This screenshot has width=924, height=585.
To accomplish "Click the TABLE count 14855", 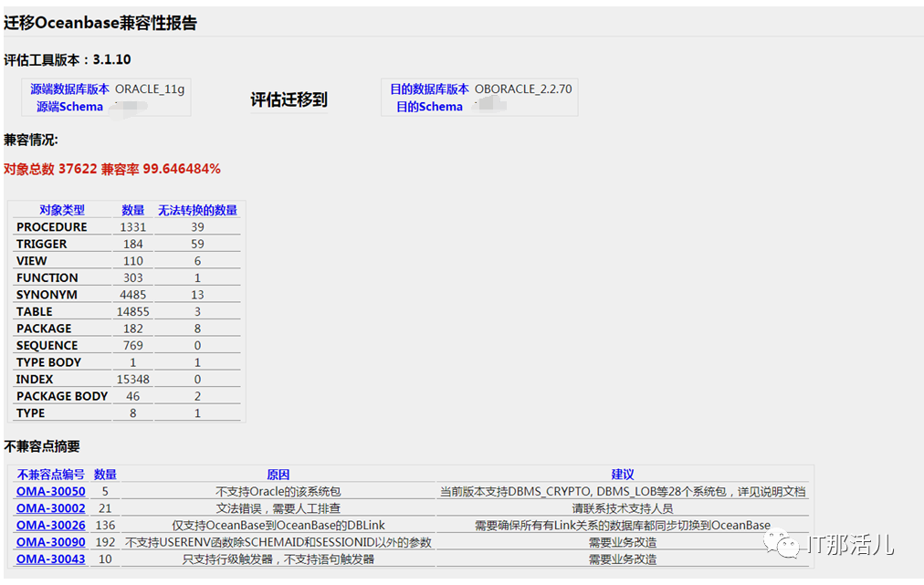I will tap(133, 311).
